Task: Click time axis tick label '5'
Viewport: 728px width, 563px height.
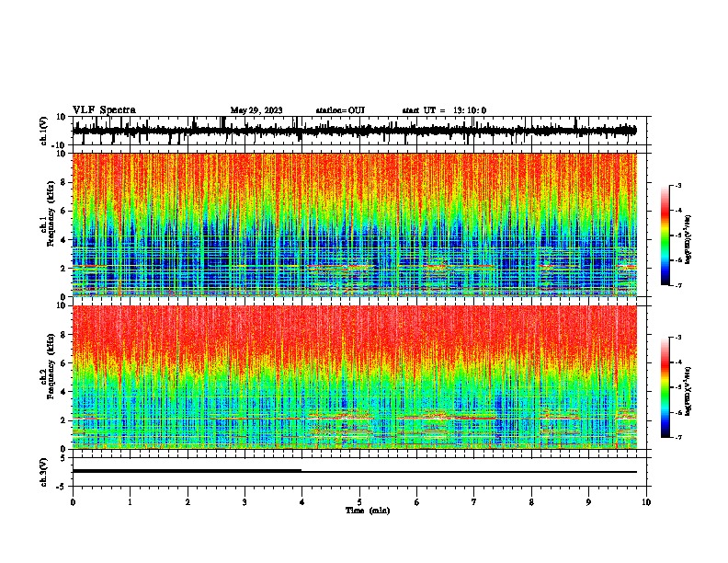Action: point(359,502)
